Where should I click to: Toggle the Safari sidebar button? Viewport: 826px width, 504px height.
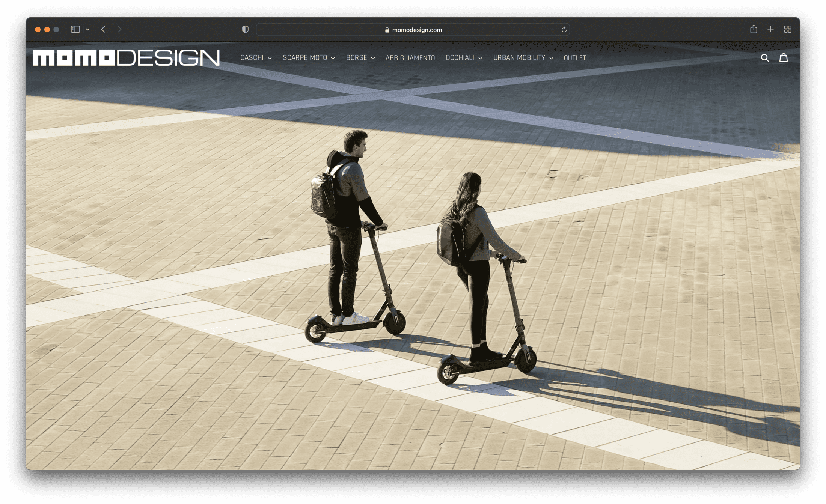75,29
